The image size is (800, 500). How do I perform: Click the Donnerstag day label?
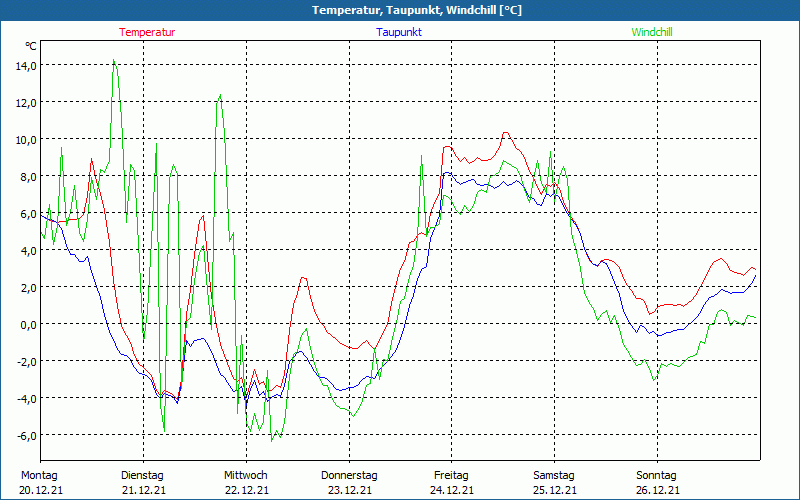(x=348, y=475)
